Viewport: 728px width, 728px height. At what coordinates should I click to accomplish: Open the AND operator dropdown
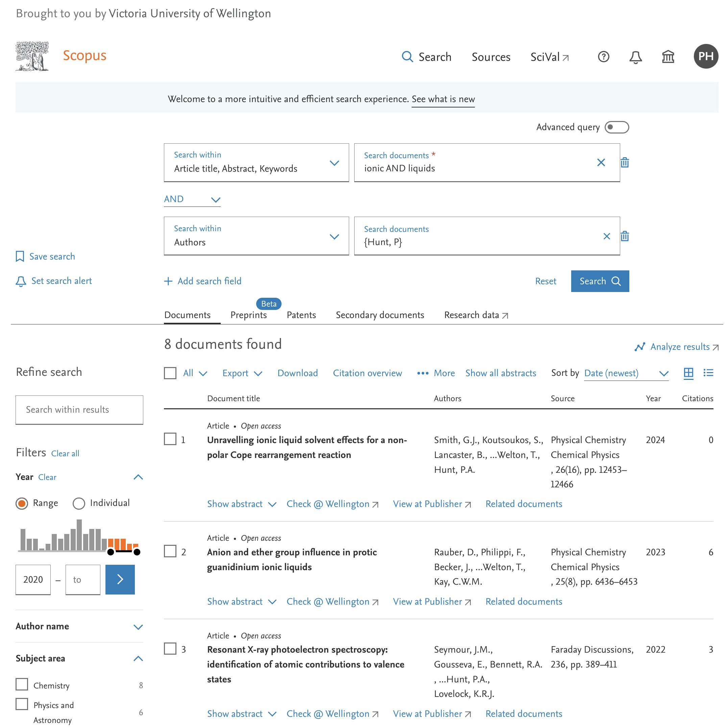pos(192,199)
